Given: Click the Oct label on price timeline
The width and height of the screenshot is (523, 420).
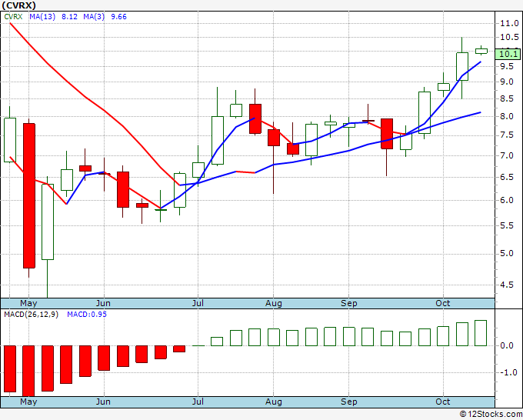Looking at the screenshot, I should [443, 303].
